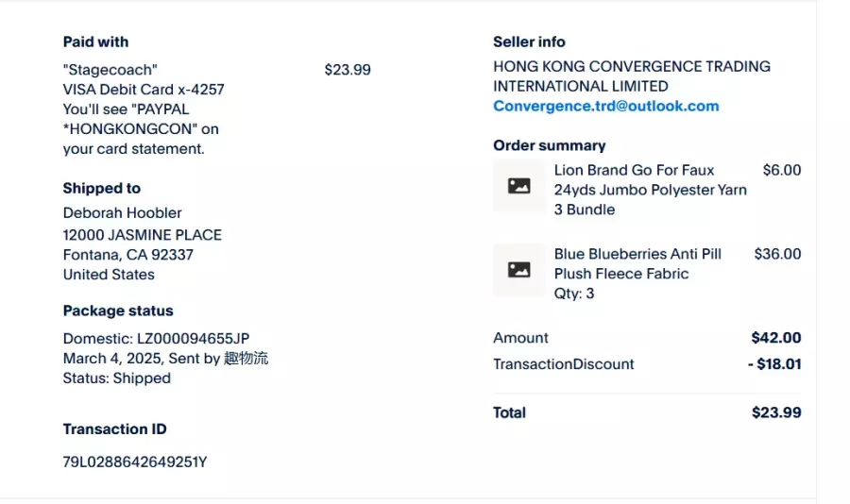Click the 12000 JASMINE PLACE address line
Viewport: 850px width, 504px height.
142,235
